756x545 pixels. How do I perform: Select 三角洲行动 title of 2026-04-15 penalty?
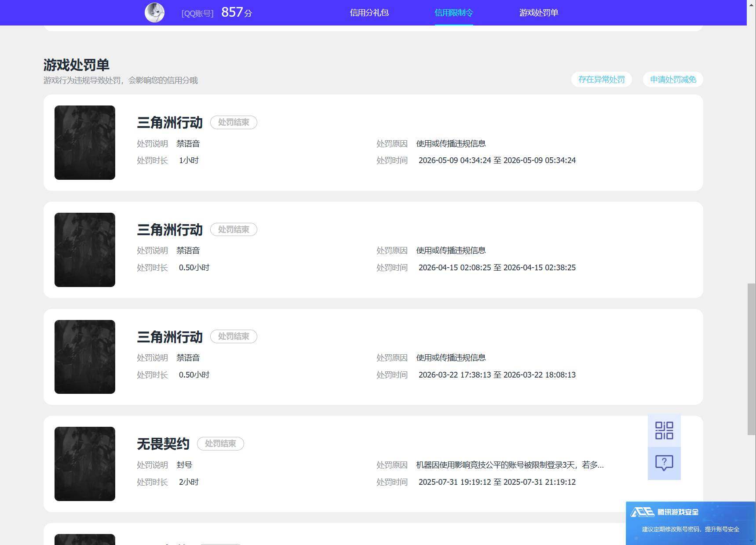click(170, 230)
